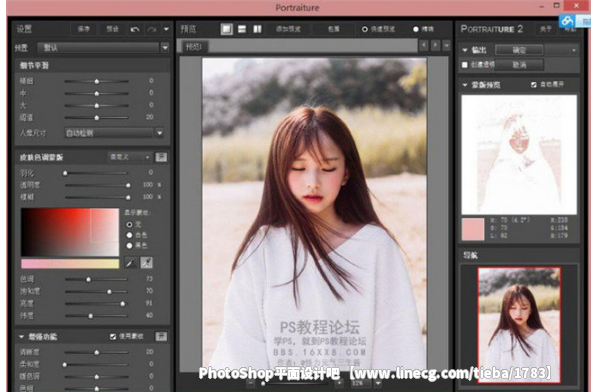Toggle the skin tone mask on/off button
This screenshot has width=607, height=392.
coord(161,157)
